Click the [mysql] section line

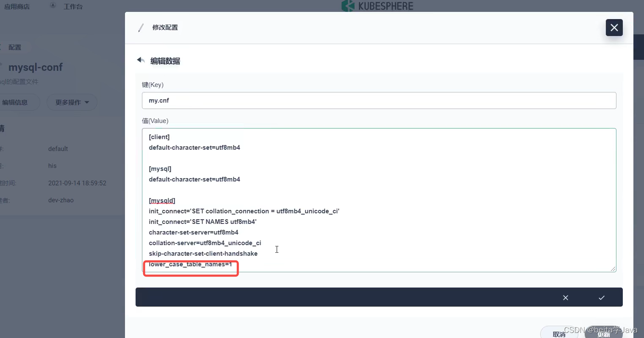pos(160,169)
